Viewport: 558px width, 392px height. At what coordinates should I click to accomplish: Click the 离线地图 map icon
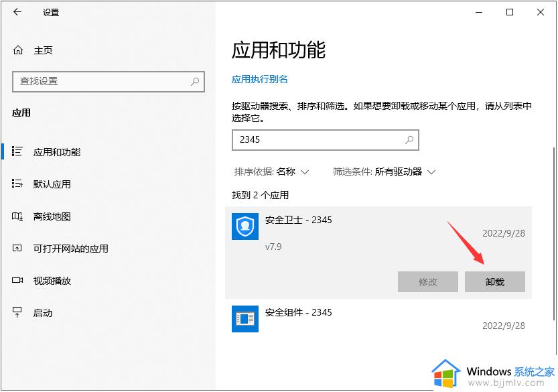[x=17, y=216]
